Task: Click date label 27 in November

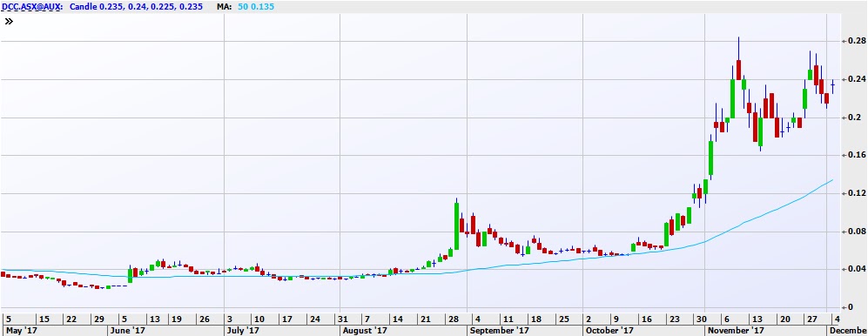Action: [x=812, y=319]
